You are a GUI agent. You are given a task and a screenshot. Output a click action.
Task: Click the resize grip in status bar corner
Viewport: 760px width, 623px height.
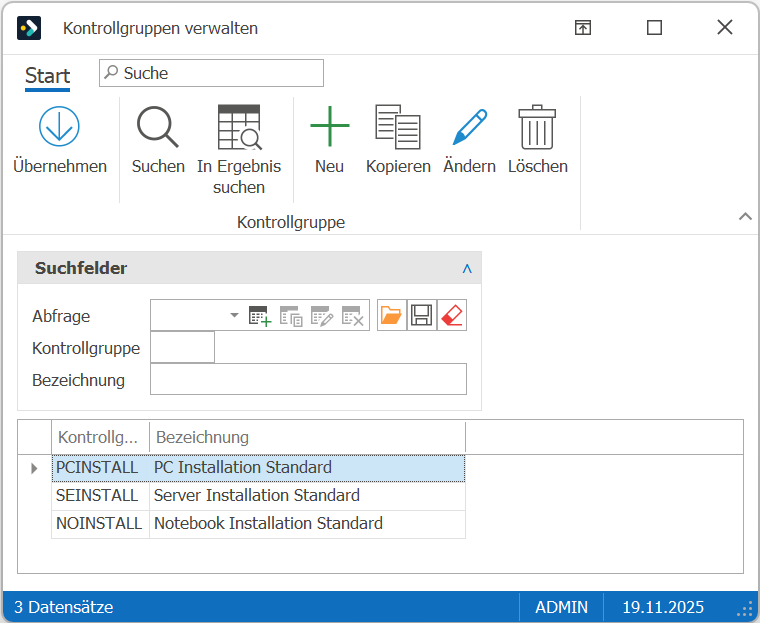[745, 609]
